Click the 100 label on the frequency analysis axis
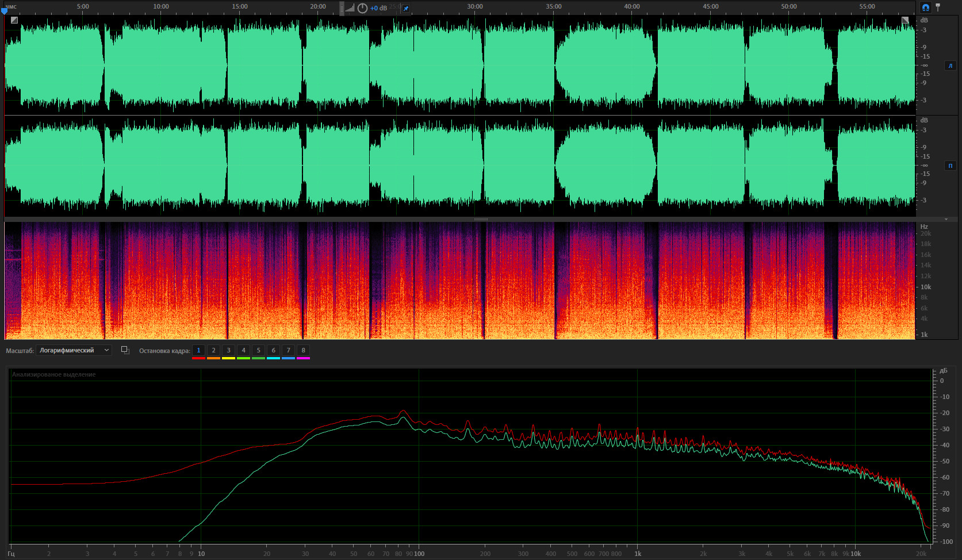Viewport: 962px width, 560px height. [x=419, y=554]
